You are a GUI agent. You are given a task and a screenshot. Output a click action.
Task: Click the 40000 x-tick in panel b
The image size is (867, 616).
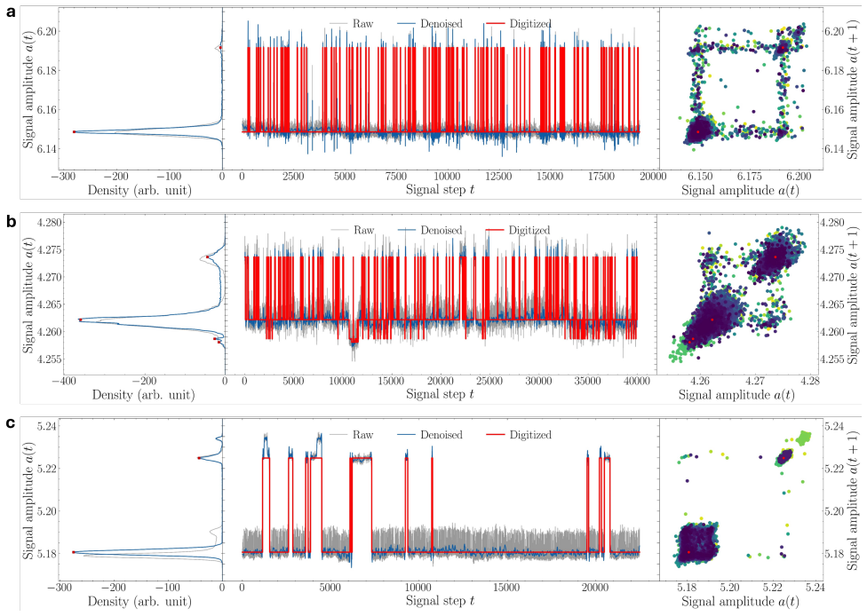pos(637,381)
